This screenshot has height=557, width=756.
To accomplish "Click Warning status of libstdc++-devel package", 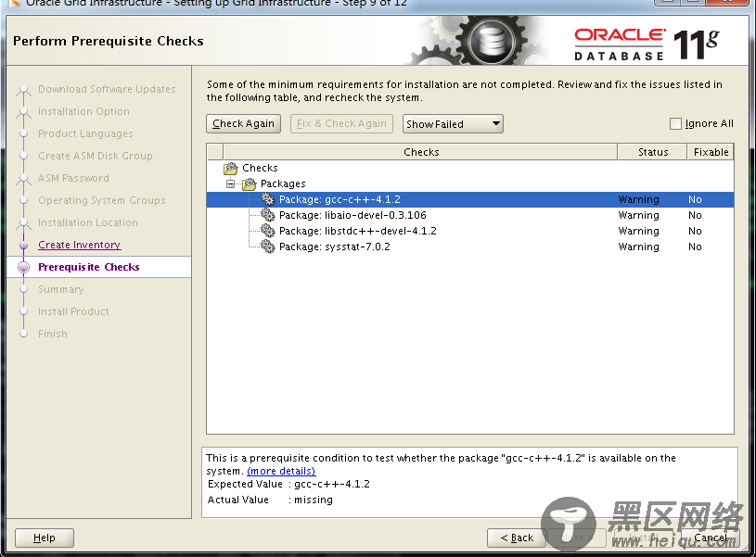I will click(x=638, y=231).
